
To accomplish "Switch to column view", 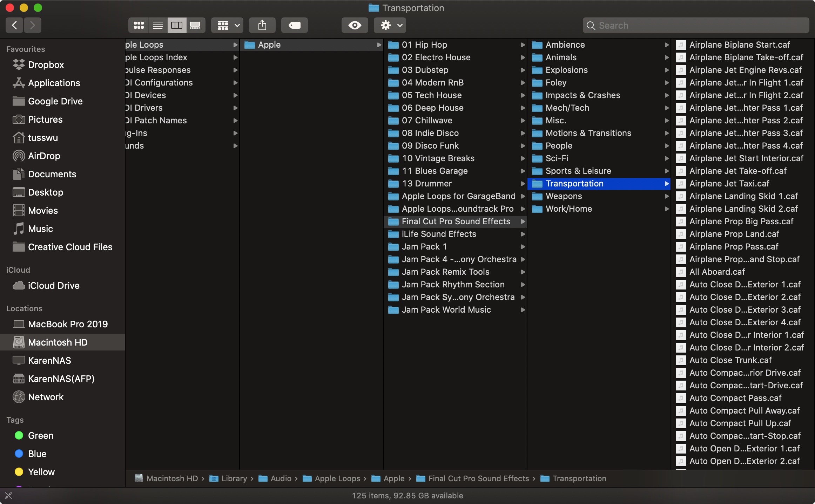I will 177,25.
